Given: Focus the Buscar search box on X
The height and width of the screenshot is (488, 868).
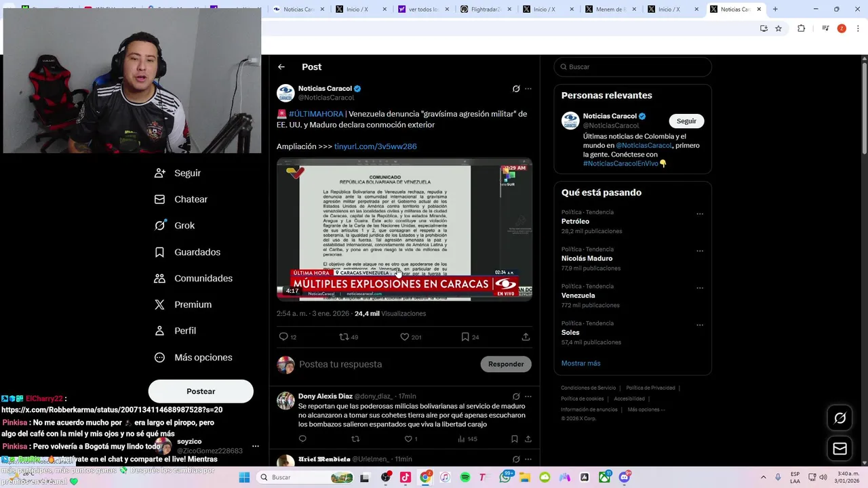Looking at the screenshot, I should pyautogui.click(x=633, y=67).
